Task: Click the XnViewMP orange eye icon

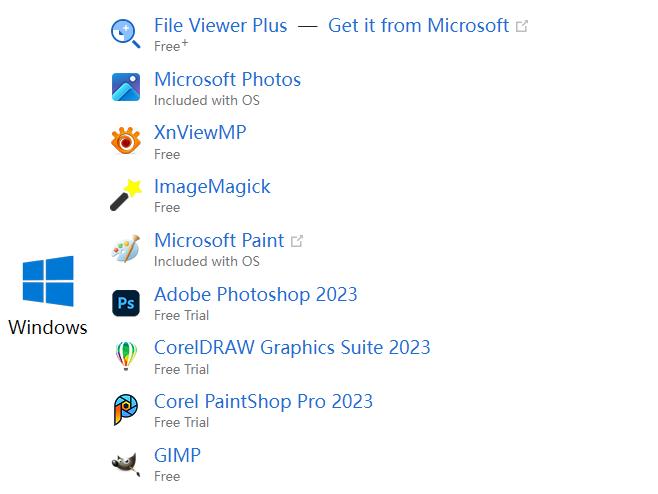Action: [x=125, y=141]
